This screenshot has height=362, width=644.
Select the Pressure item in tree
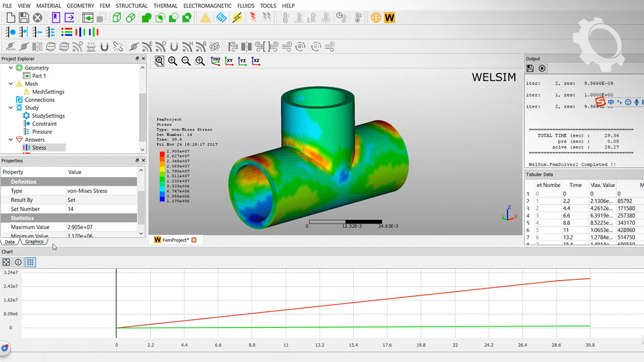(x=42, y=132)
